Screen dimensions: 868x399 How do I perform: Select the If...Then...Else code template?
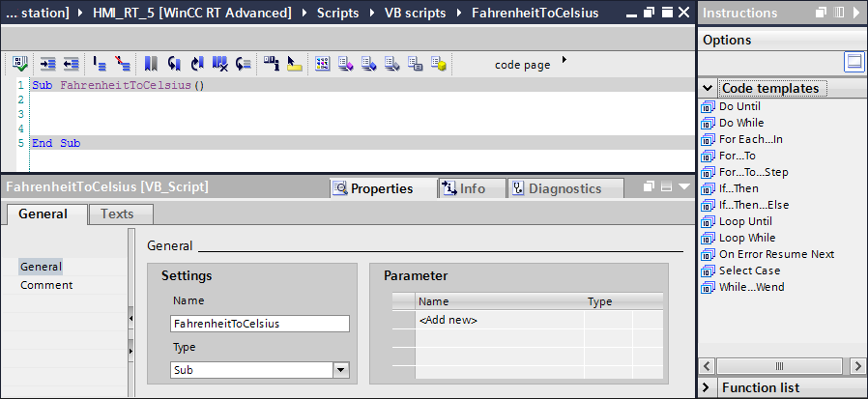tap(753, 205)
